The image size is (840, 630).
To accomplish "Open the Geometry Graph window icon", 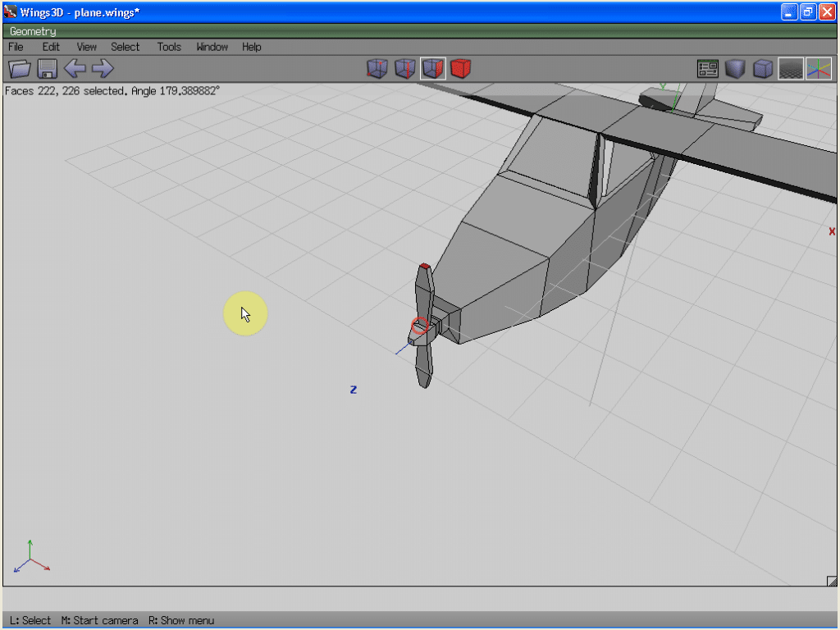I will [x=707, y=69].
